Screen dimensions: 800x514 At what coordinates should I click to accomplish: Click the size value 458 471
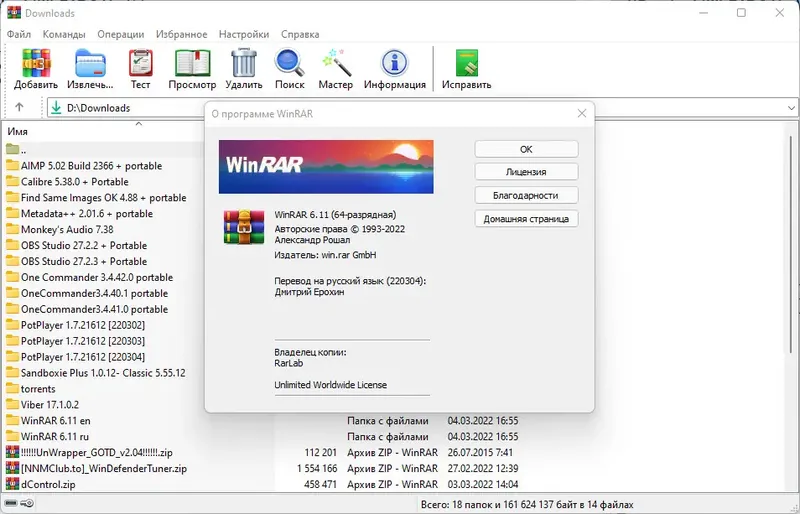(x=320, y=484)
